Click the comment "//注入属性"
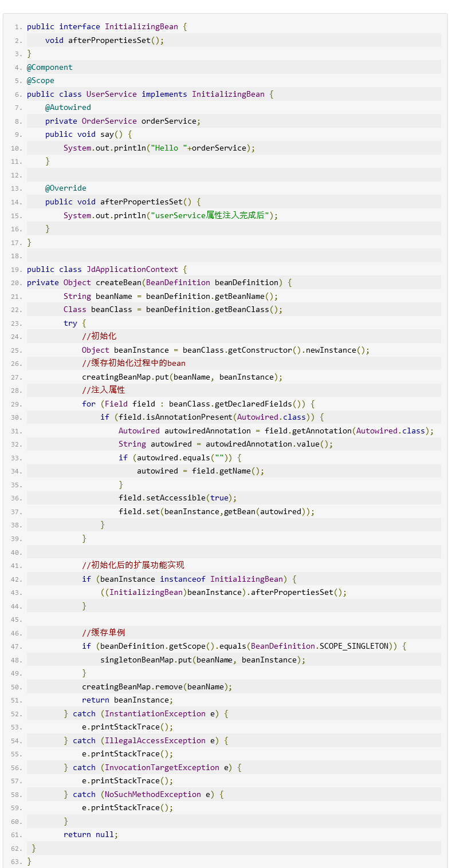This screenshot has width=452, height=868. pos(104,390)
